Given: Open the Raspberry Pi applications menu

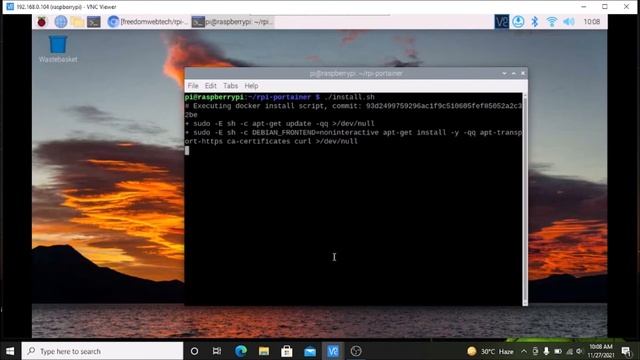Looking at the screenshot, I should (x=42, y=22).
